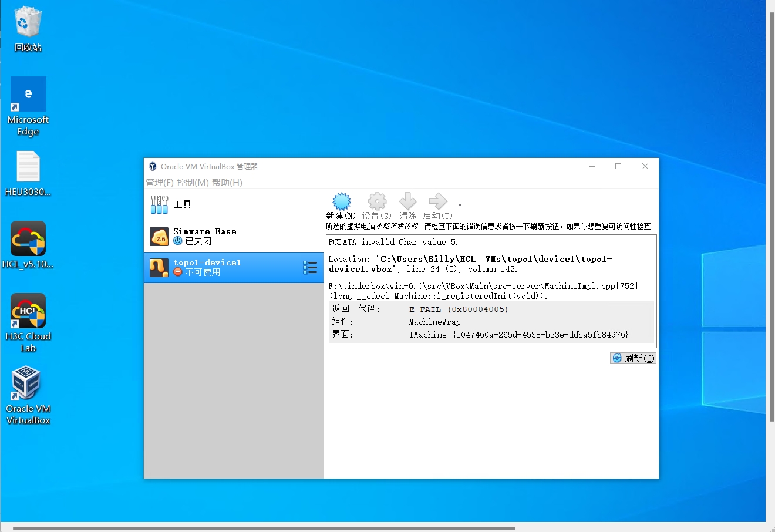Click the MachineImpl.cpp[752] source path line
This screenshot has height=532, width=775.
point(483,286)
